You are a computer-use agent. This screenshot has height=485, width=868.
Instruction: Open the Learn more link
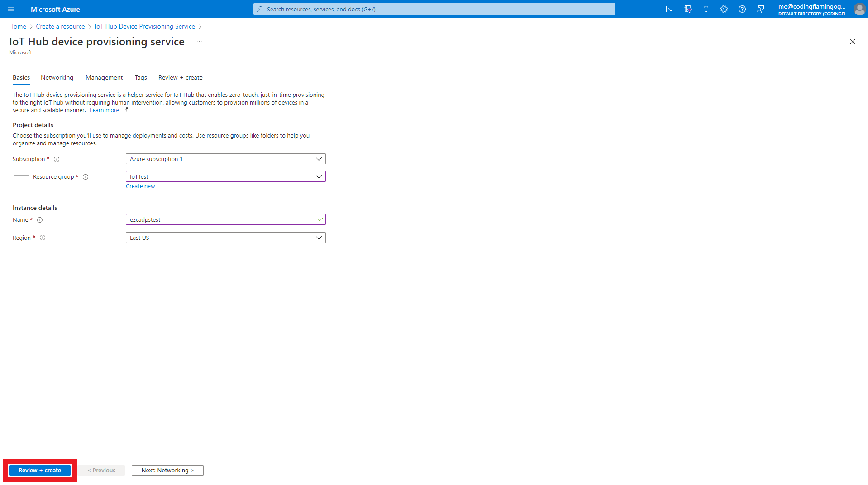[104, 110]
